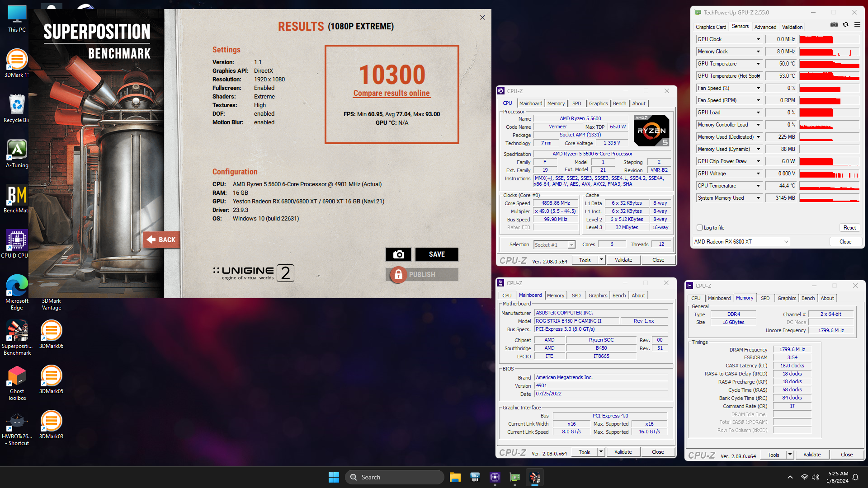Click Tools button in CPU-Z Mainboard window
Viewport: 868px width, 488px height.
coord(584,452)
